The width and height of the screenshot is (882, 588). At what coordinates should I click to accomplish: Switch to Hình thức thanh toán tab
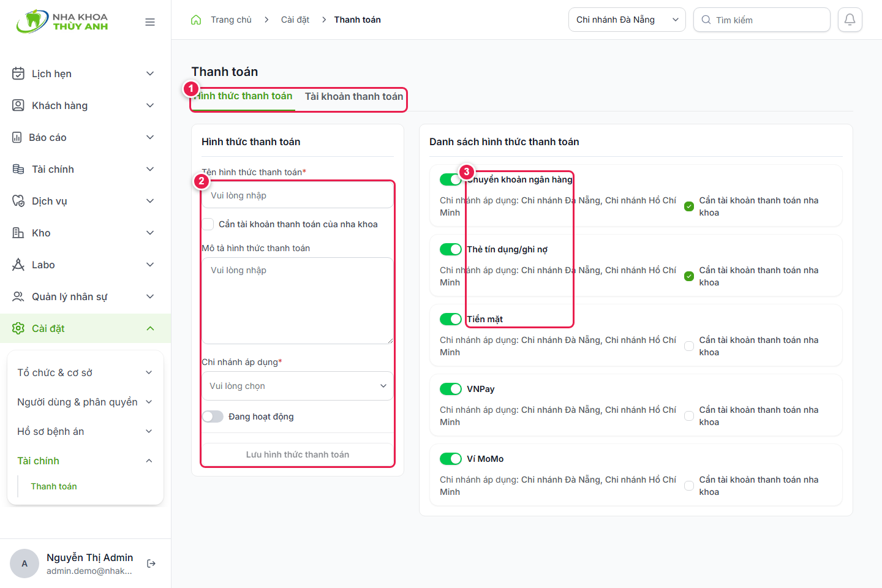(x=243, y=96)
